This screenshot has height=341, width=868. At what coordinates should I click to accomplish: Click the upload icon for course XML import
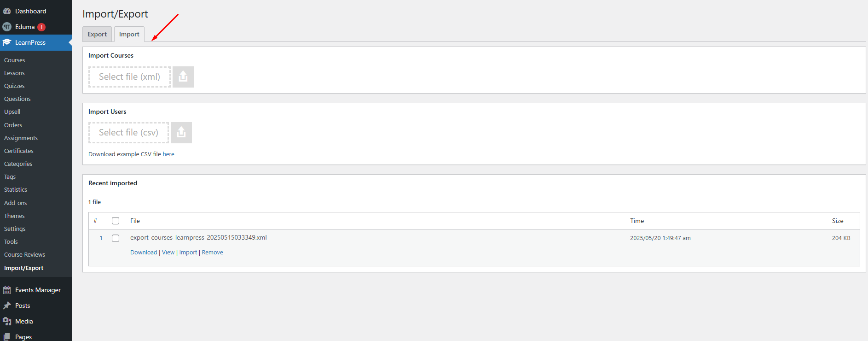pos(183,77)
